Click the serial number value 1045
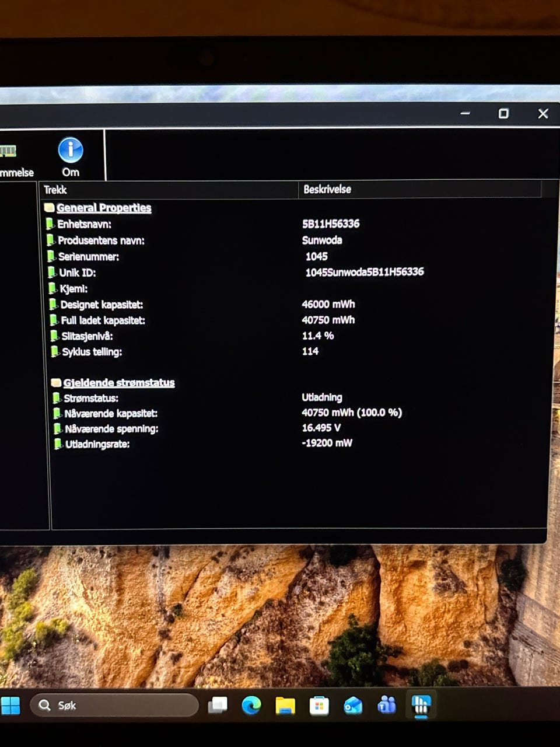Image resolution: width=560 pixels, height=747 pixels. tap(317, 256)
